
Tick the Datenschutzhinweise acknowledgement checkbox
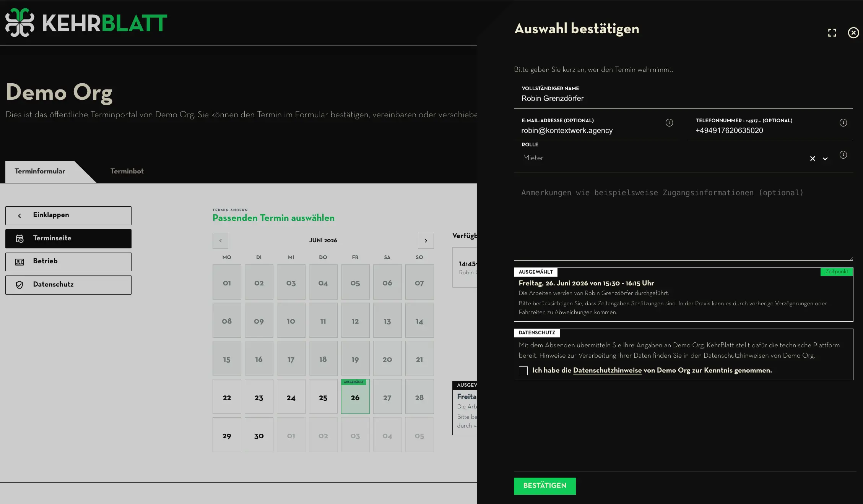523,371
